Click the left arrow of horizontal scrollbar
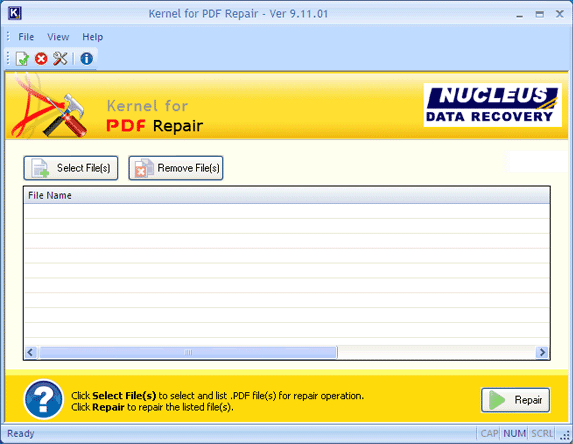 pos(31,352)
